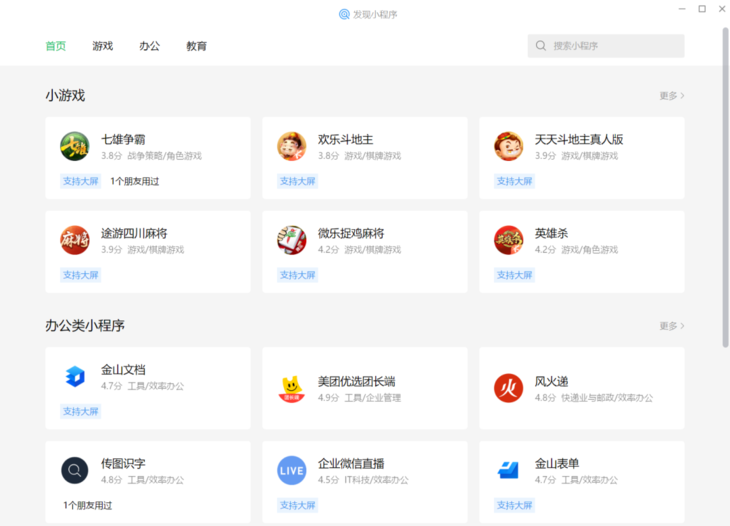
Task: Click the vertical scrollbar on the right edge
Action: [725, 187]
